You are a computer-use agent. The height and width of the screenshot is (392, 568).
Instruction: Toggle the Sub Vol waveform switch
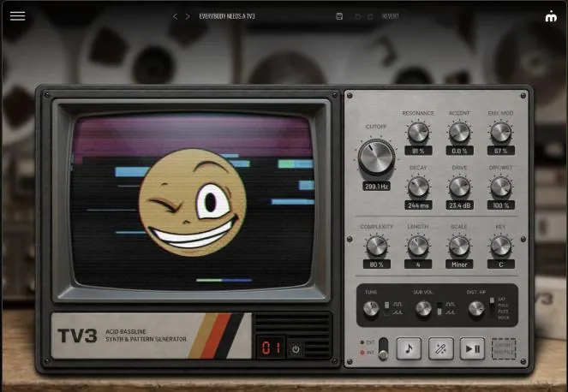click(439, 308)
